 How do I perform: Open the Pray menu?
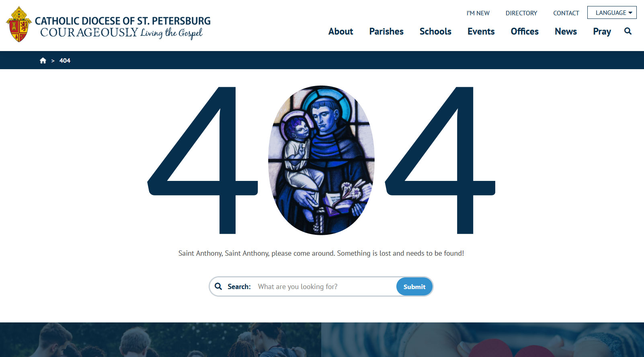[x=602, y=31]
